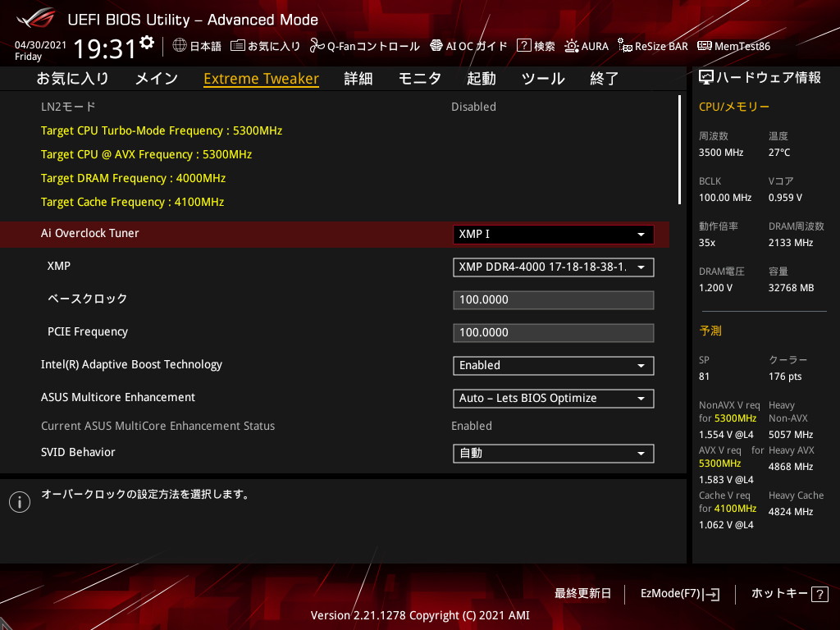The height and width of the screenshot is (630, 840).
Task: Open Q-Fan control fan icon
Action: click(x=317, y=46)
